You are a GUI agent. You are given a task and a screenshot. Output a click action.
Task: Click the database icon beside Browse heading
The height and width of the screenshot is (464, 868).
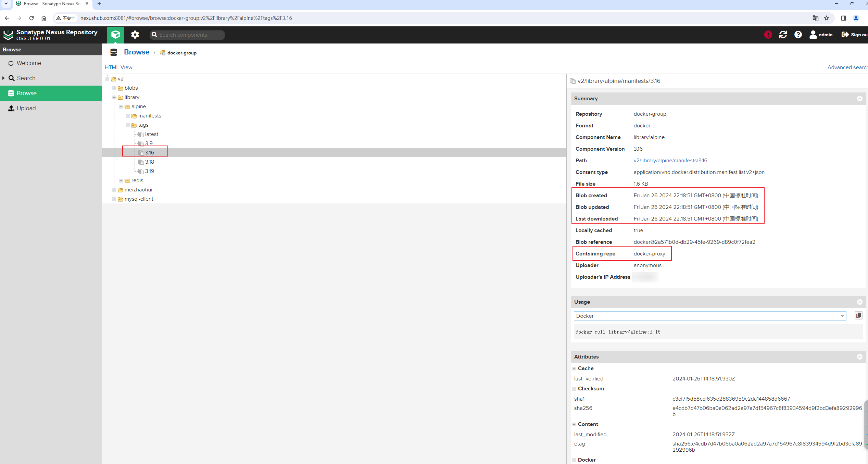[114, 52]
